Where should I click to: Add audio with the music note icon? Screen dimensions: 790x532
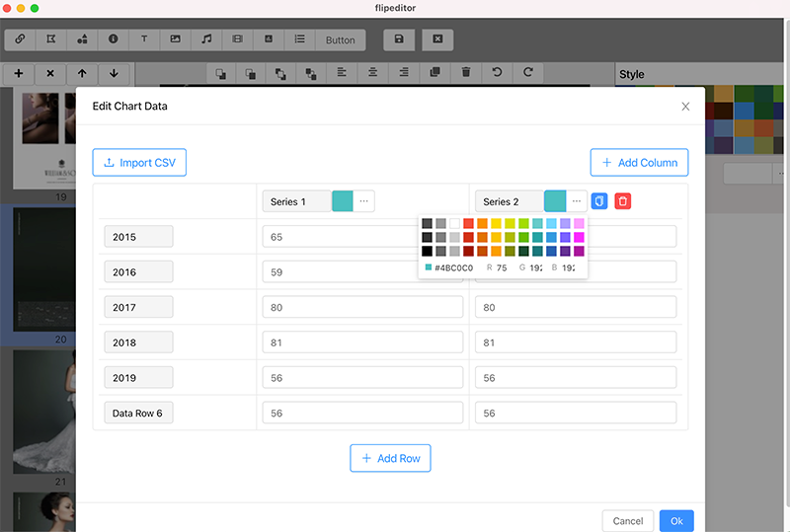[206, 39]
